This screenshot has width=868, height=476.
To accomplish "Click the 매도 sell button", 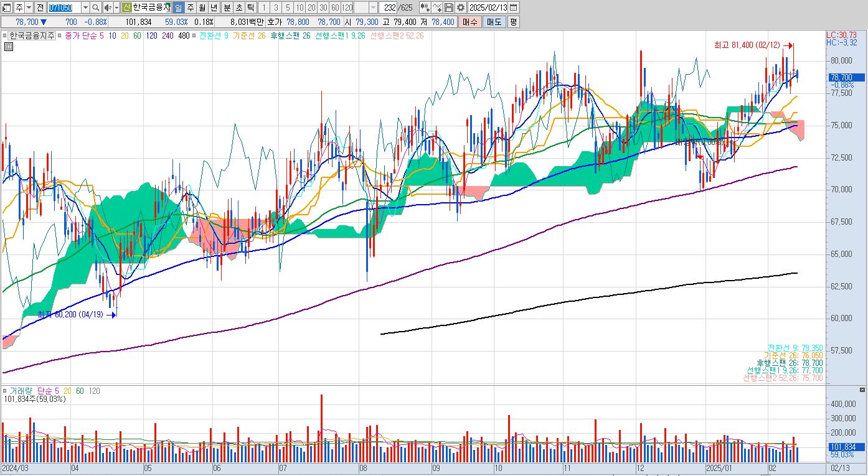I will pyautogui.click(x=493, y=22).
